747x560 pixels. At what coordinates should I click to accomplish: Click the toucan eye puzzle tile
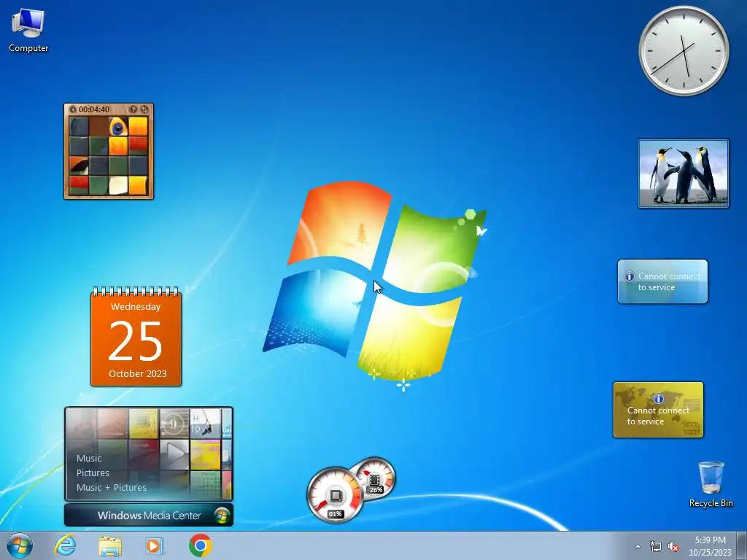[118, 127]
